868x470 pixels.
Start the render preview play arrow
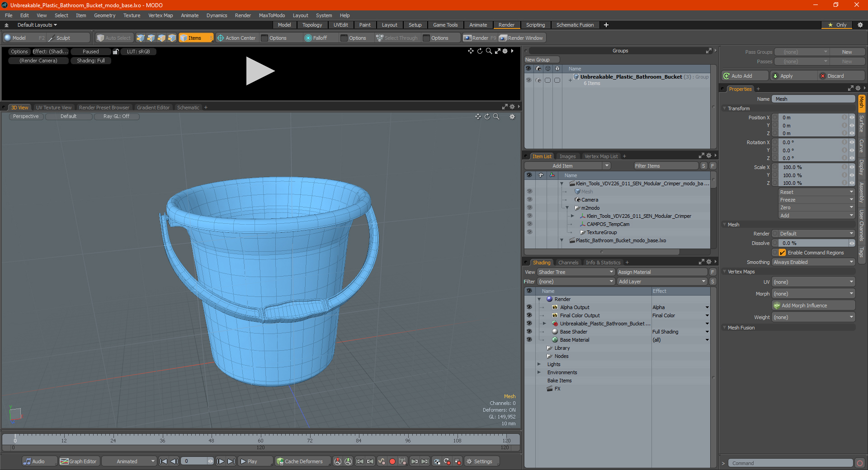(x=260, y=71)
